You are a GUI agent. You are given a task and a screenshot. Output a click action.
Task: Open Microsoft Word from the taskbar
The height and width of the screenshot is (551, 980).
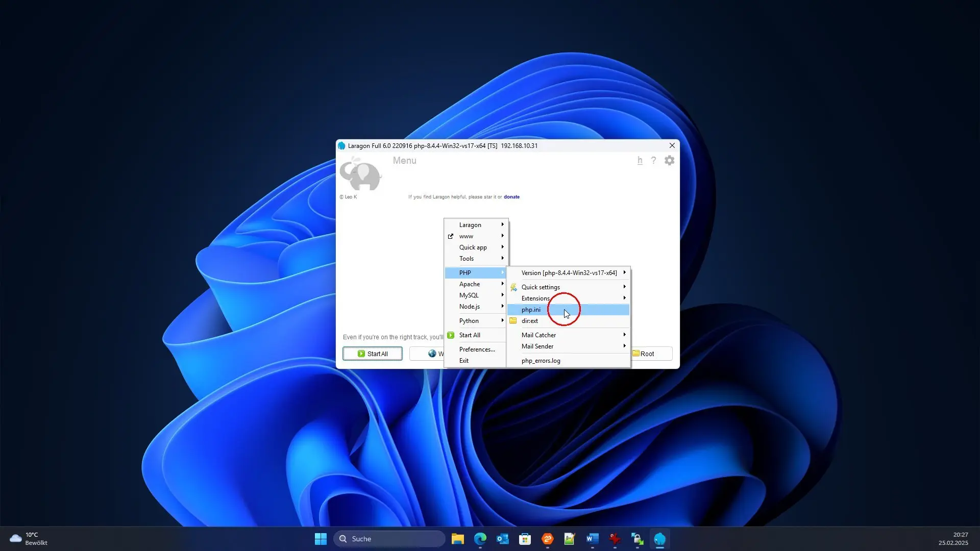592,539
